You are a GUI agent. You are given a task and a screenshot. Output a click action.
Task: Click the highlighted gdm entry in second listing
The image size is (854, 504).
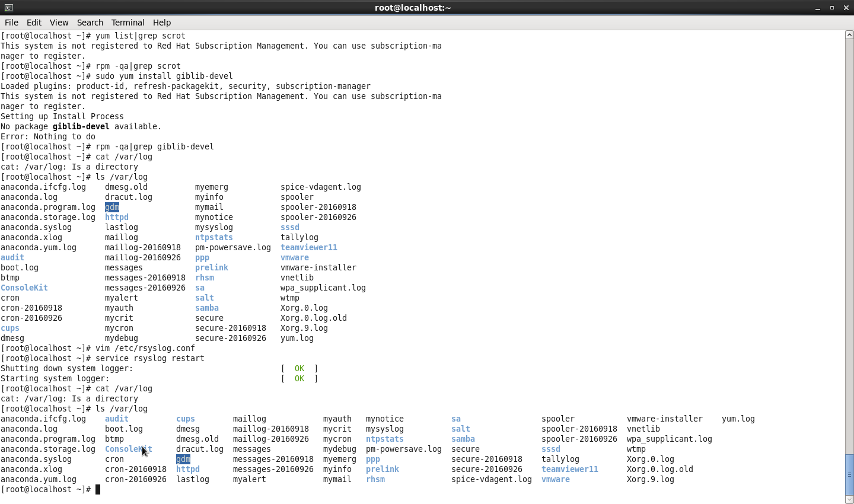[x=183, y=459]
